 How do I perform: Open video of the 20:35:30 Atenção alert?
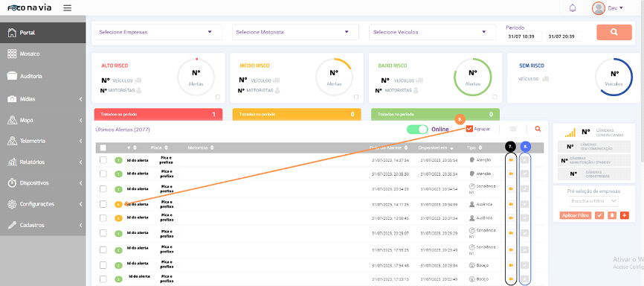click(511, 174)
